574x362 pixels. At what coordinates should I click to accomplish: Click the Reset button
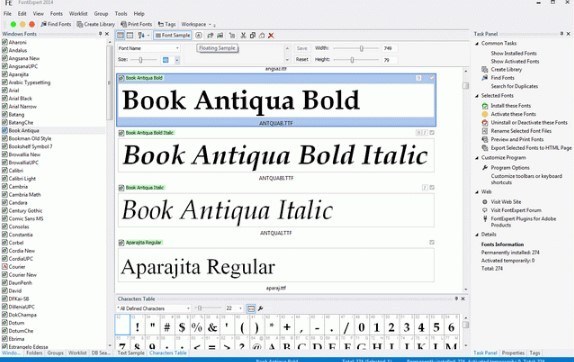click(302, 59)
